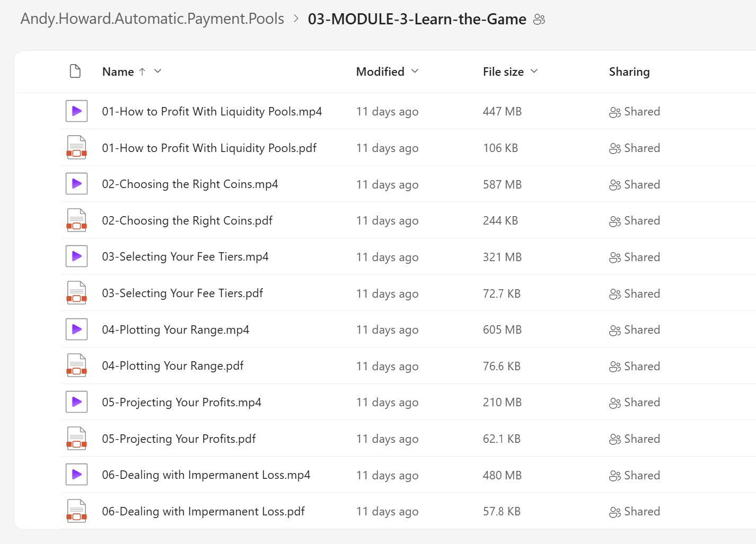Screen dimensions: 756x544
Task: Click Shared status for 04-Plotting Your Range.mp4
Action: tap(635, 330)
